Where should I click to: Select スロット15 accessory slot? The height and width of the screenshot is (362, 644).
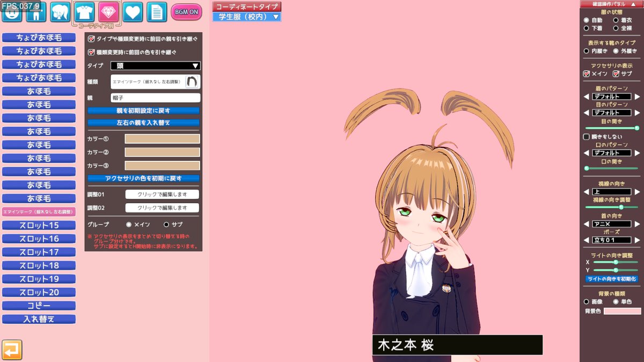39,225
